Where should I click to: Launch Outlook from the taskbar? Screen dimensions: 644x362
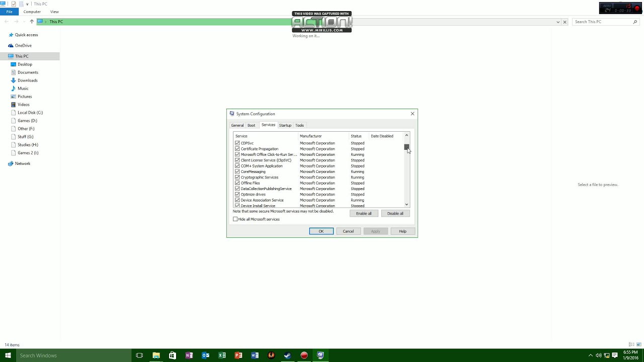205,355
